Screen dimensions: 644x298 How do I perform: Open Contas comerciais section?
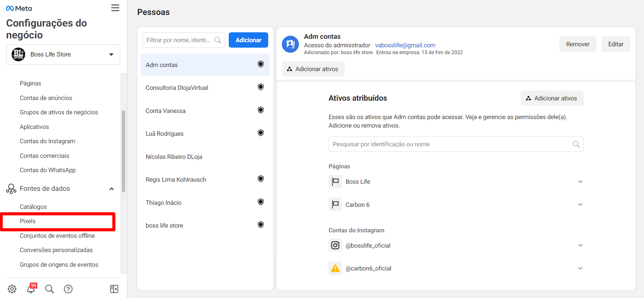45,156
